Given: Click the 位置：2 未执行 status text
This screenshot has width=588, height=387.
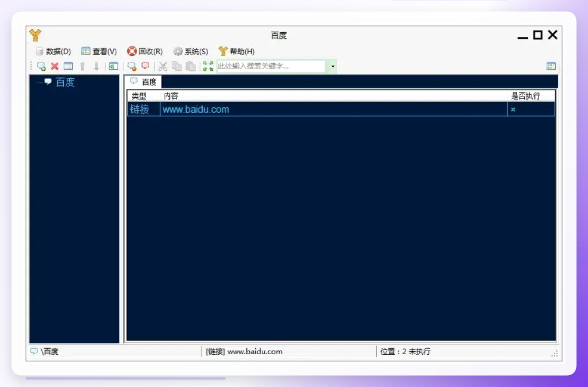Looking at the screenshot, I should click(406, 352).
